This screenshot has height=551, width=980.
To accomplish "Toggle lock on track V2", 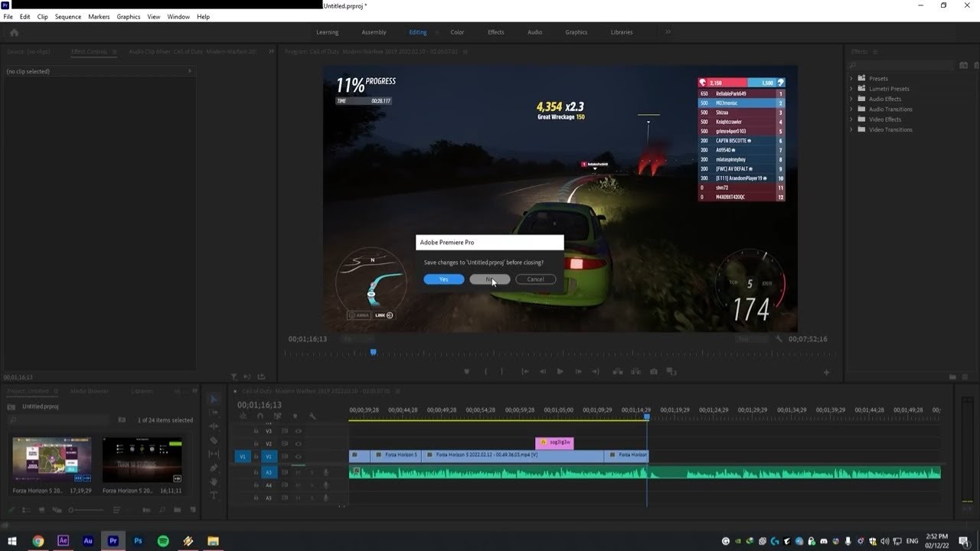I will point(256,443).
